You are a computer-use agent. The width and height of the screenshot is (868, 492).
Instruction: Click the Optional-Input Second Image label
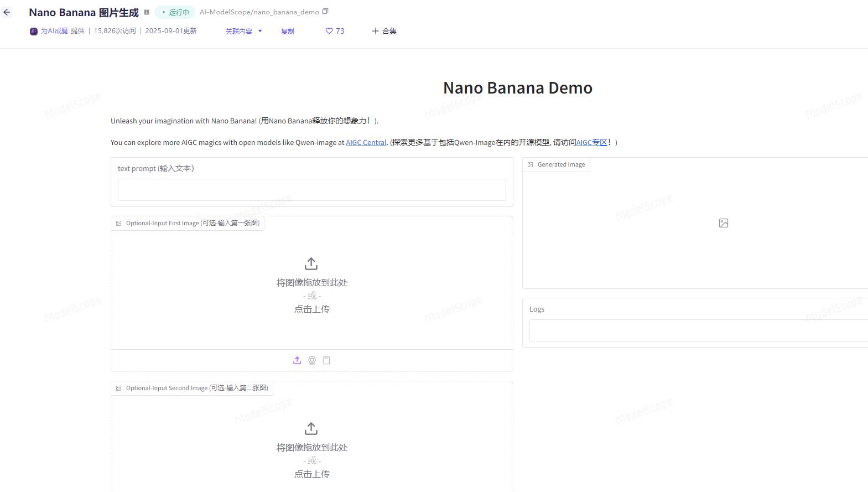[x=197, y=388]
